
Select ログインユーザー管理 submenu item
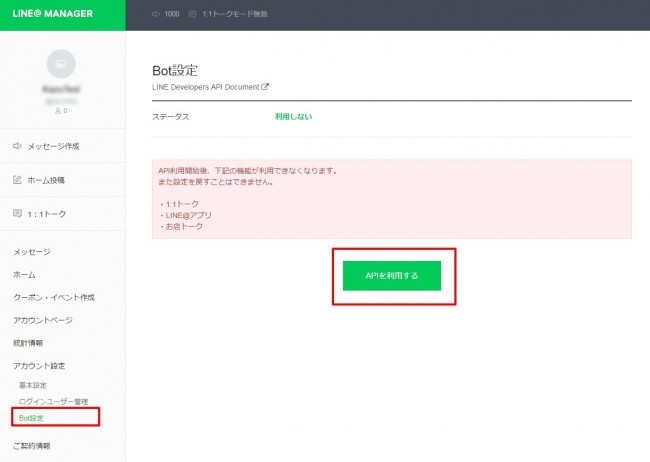click(53, 401)
